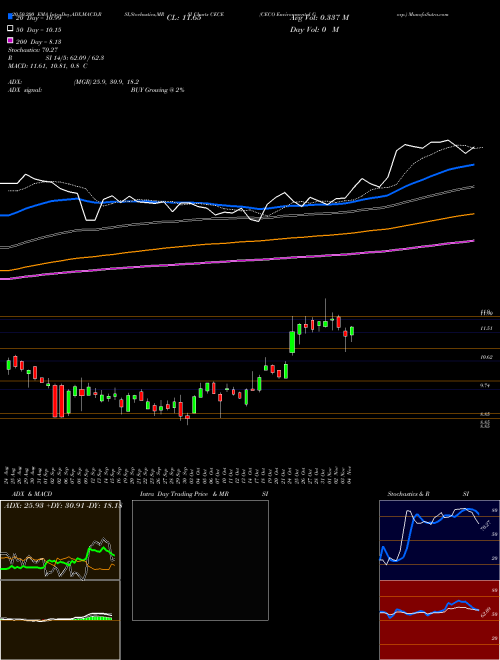Click the 'Stochastics: 70.27' reading
This screenshot has height=660, width=500.
point(32,50)
